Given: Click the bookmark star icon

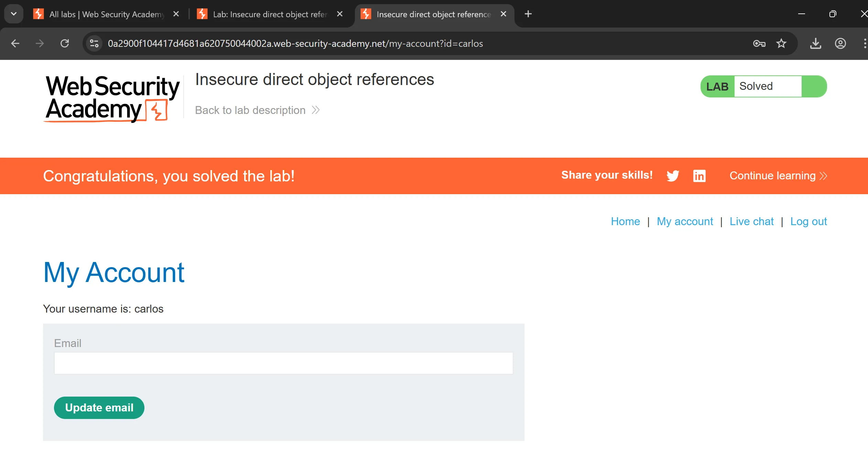Looking at the screenshot, I should [x=781, y=43].
